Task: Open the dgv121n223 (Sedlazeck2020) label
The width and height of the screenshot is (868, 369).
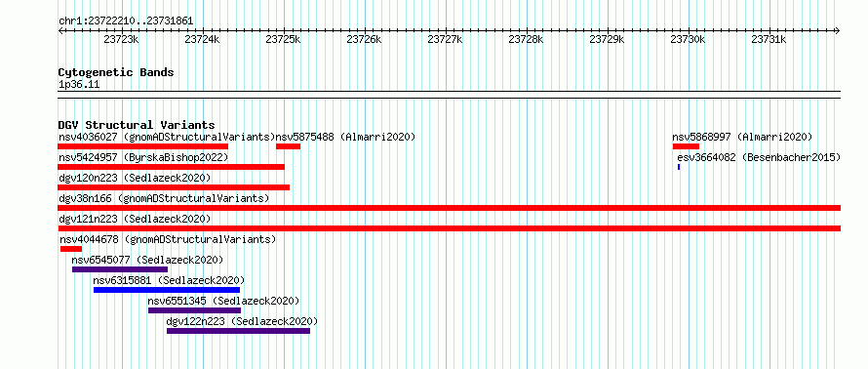Action: (x=135, y=219)
